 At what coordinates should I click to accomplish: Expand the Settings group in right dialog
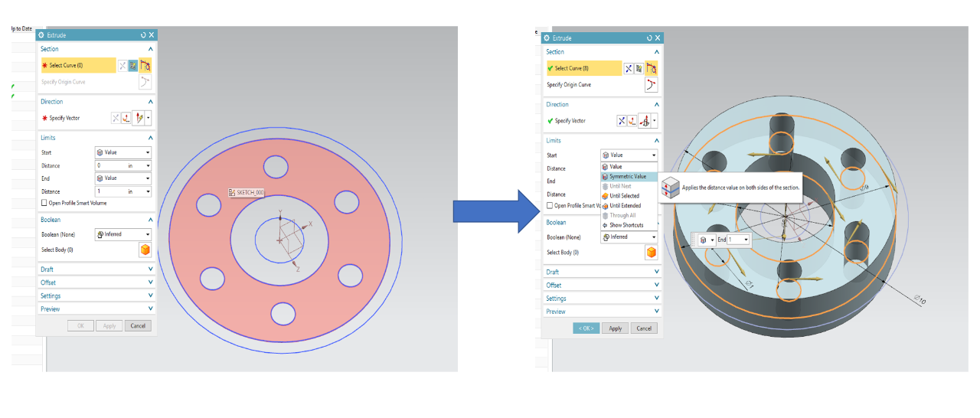tap(656, 299)
